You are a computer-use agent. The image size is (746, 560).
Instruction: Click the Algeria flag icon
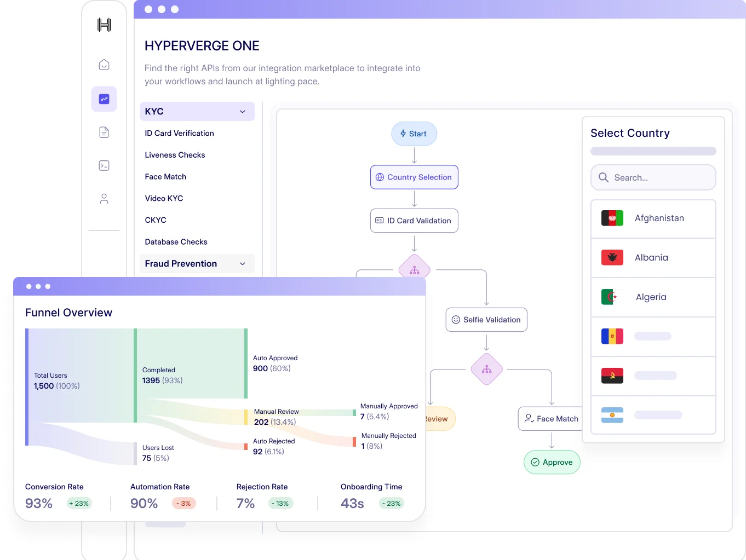[612, 297]
